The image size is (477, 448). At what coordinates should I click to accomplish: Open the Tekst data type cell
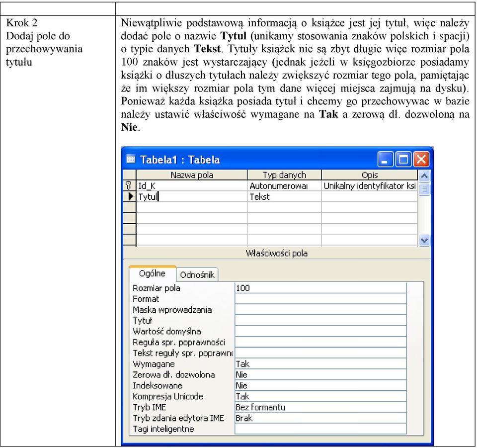284,196
